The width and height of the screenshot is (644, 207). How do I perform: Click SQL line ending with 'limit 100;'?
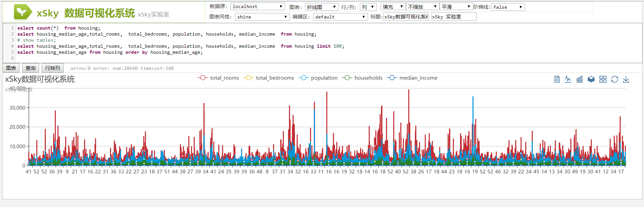click(181, 46)
